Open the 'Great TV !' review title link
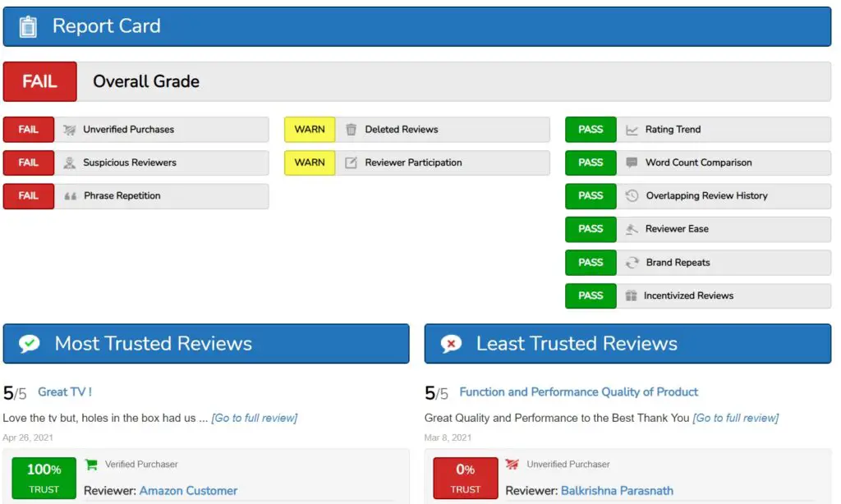This screenshot has width=841, height=504. click(x=65, y=392)
